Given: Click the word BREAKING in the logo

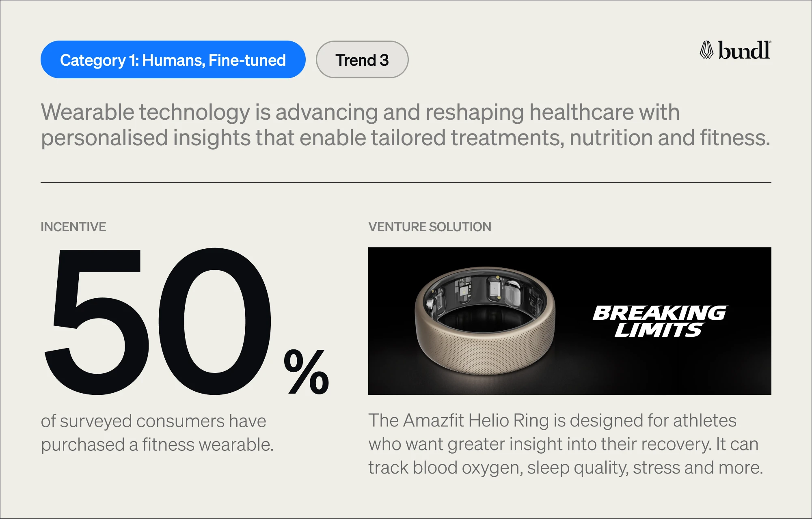Looking at the screenshot, I should pyautogui.click(x=661, y=313).
